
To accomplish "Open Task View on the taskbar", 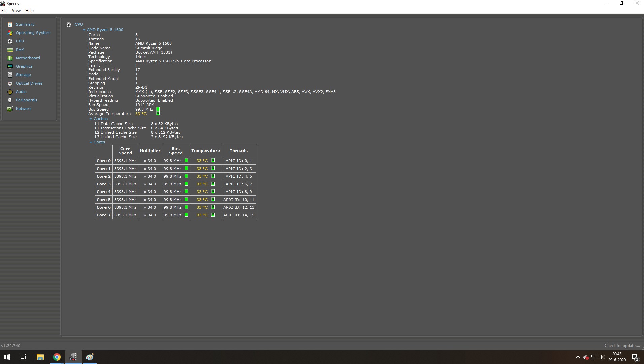I will [x=23, y=357].
